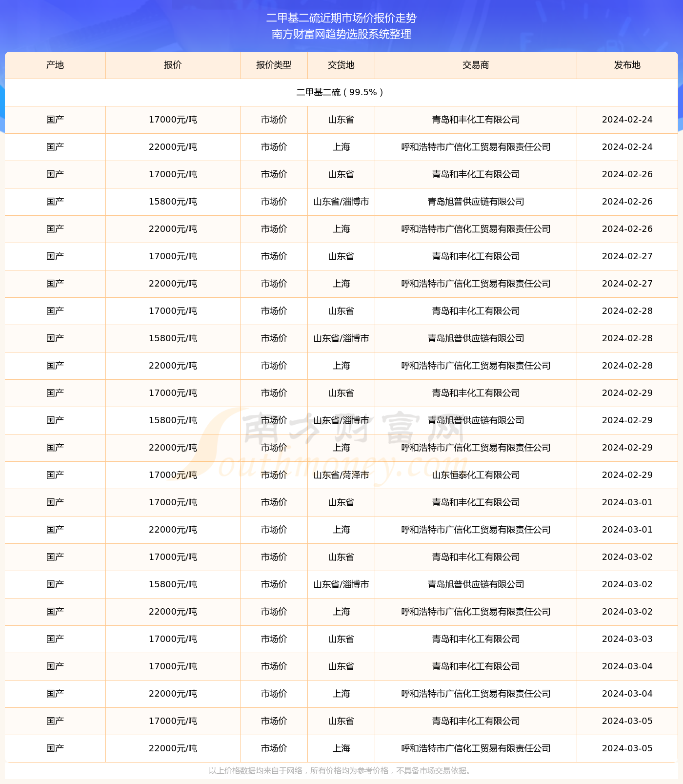Click the 交货地 column header
Image resolution: width=683 pixels, height=784 pixels.
(341, 65)
